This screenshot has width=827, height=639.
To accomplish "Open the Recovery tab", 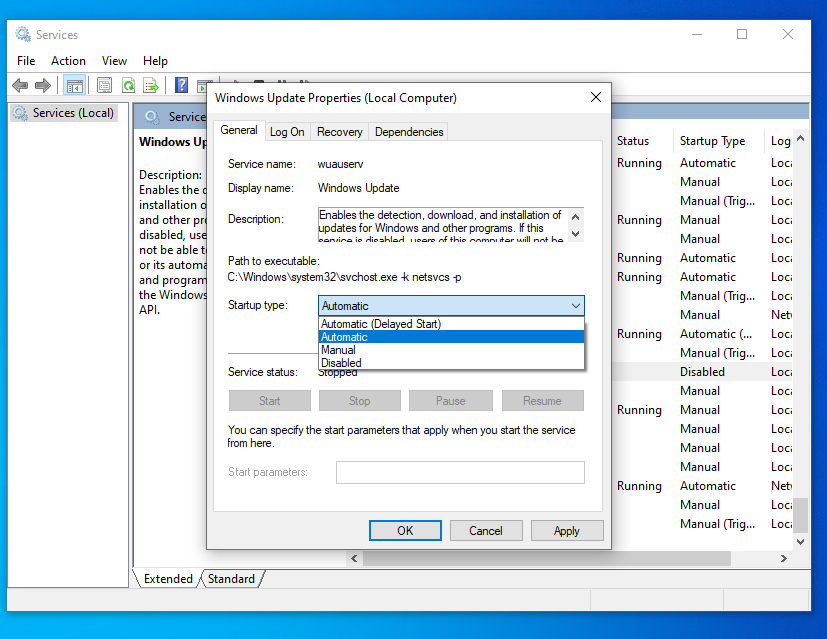I will pos(339,132).
